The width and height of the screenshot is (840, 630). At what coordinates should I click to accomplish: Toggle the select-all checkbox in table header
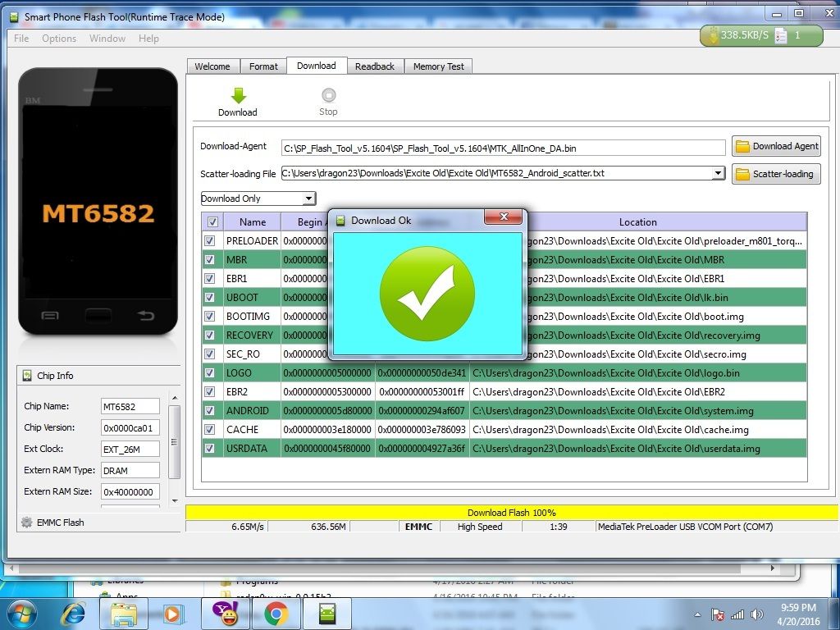coord(212,222)
